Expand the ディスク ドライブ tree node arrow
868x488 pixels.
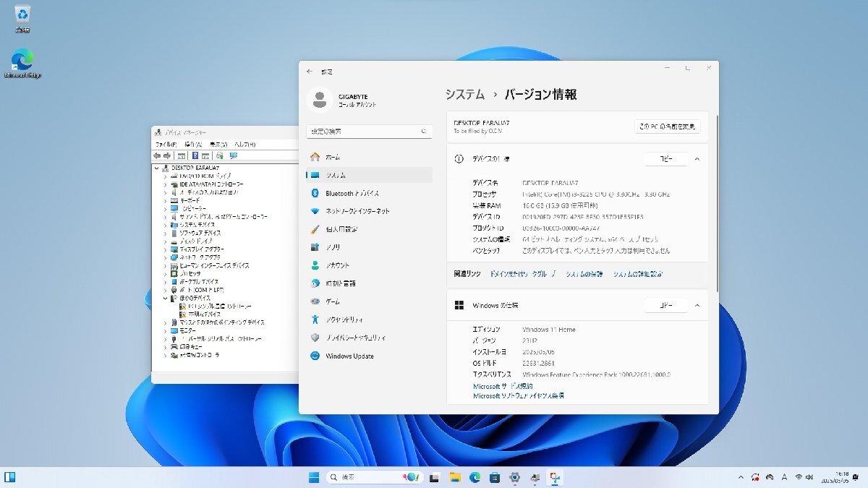(165, 241)
